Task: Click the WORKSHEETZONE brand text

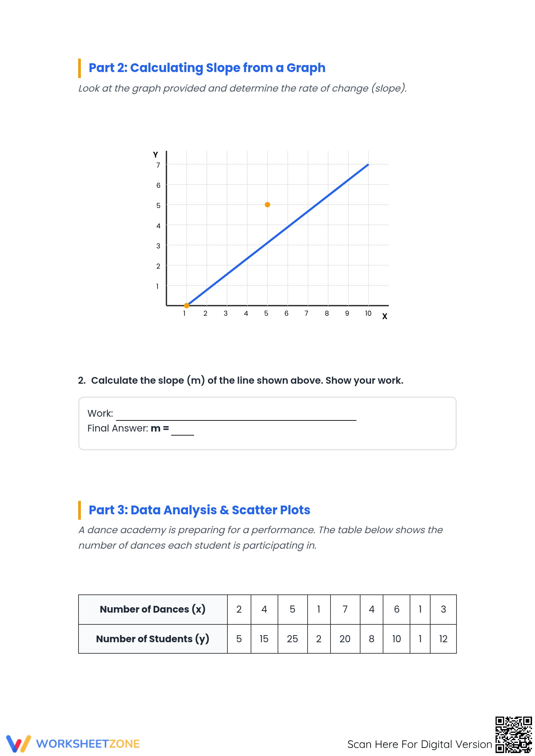Action: click(88, 744)
